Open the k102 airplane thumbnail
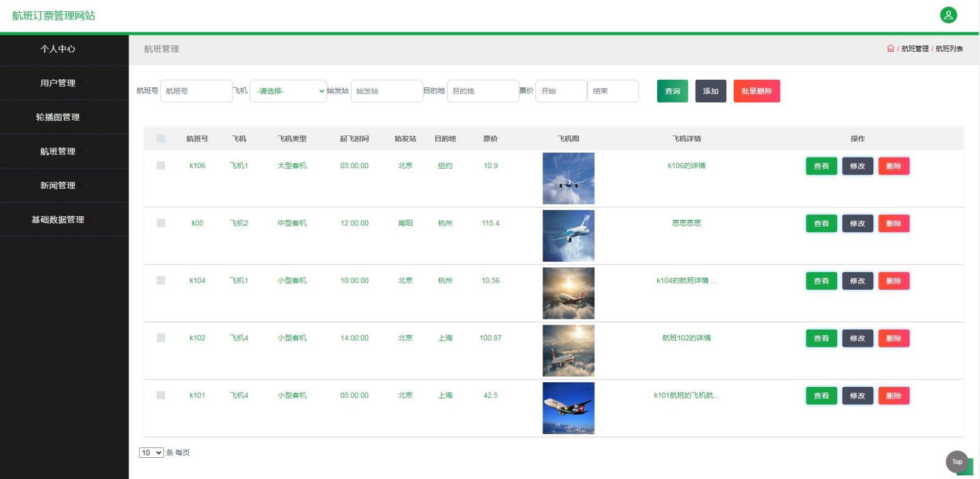This screenshot has height=479, width=980. click(x=569, y=350)
